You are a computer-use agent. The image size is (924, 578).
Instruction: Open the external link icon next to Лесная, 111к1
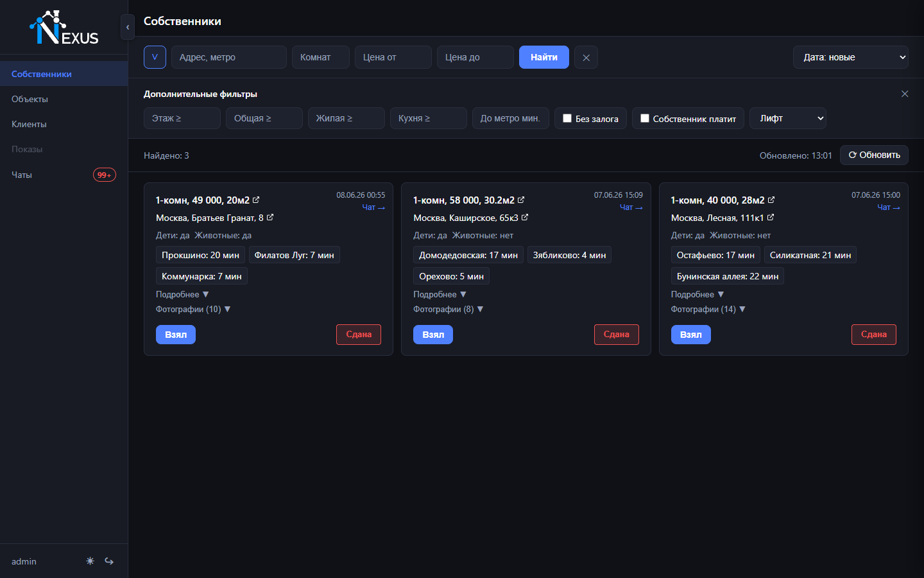pos(771,217)
